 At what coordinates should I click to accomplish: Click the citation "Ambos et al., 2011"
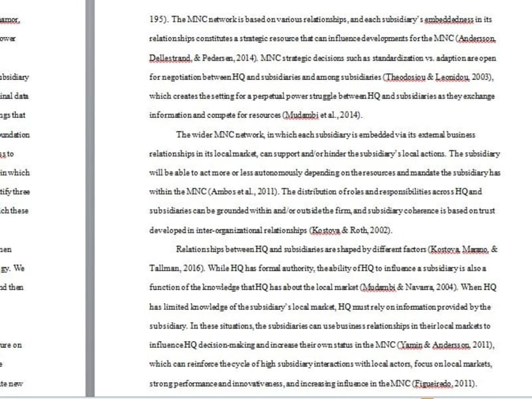[243, 192]
